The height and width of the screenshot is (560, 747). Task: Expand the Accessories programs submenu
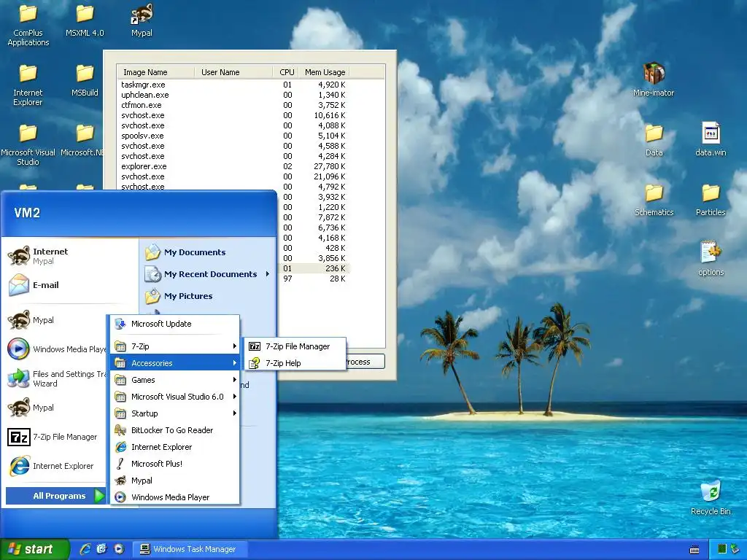point(175,363)
